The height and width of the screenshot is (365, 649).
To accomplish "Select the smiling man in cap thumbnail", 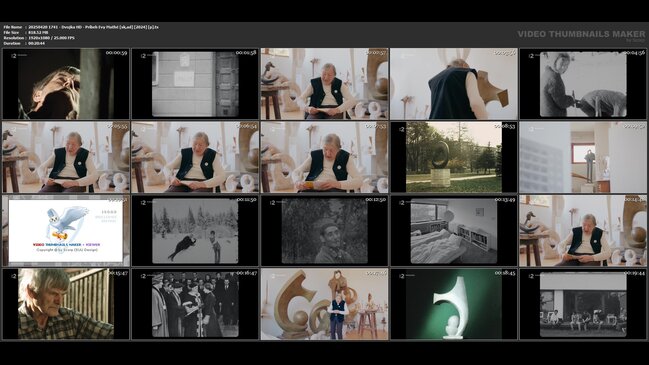I will click(x=324, y=231).
